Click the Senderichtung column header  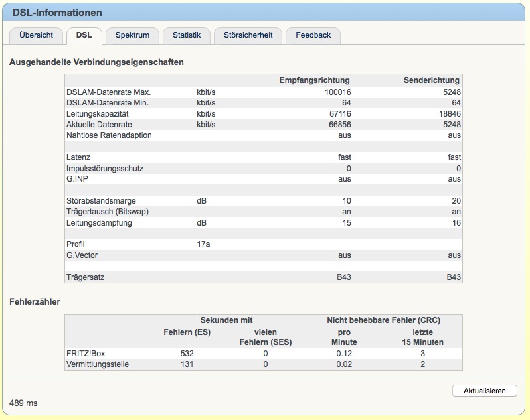tap(432, 80)
